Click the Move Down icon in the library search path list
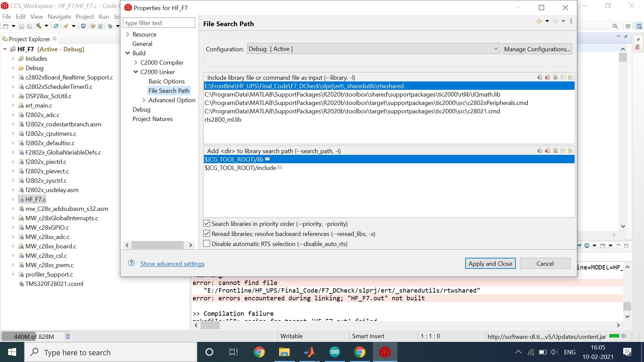Image resolution: width=644 pixels, height=362 pixels. tap(570, 151)
